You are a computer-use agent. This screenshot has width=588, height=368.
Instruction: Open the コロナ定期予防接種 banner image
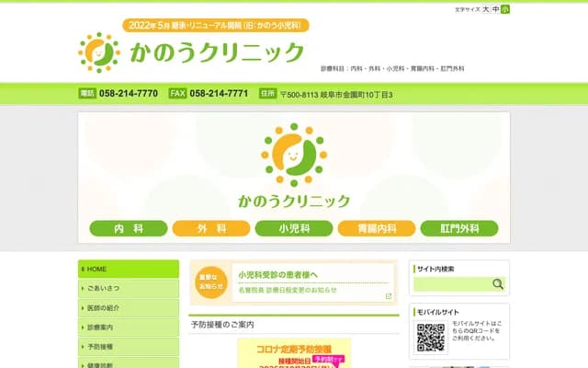coord(294,353)
